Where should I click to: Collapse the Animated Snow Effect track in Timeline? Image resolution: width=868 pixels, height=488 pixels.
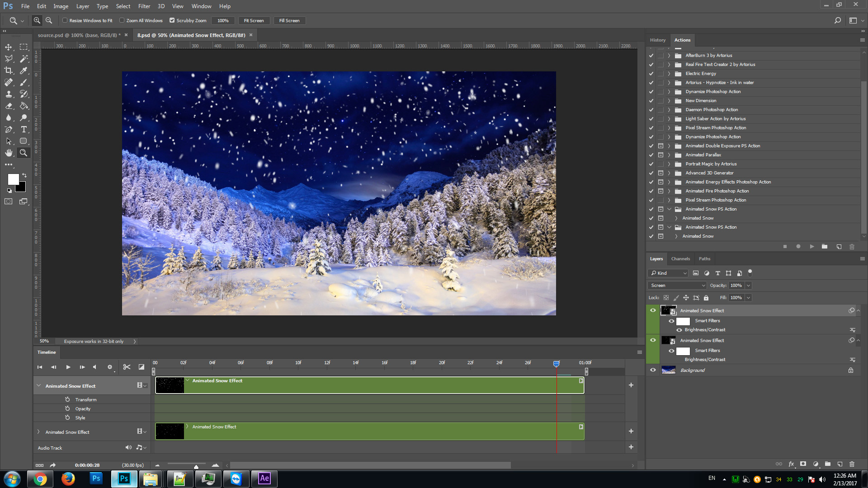tap(38, 385)
